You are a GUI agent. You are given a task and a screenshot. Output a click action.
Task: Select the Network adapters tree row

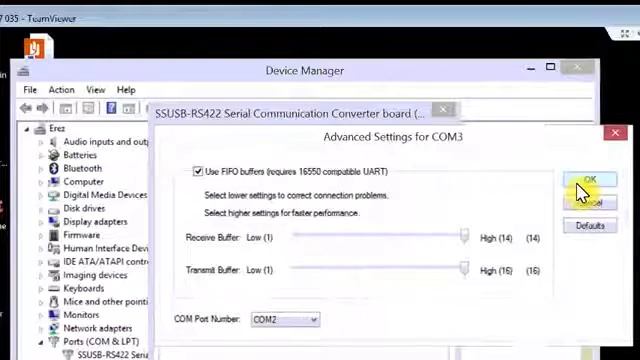click(98, 328)
